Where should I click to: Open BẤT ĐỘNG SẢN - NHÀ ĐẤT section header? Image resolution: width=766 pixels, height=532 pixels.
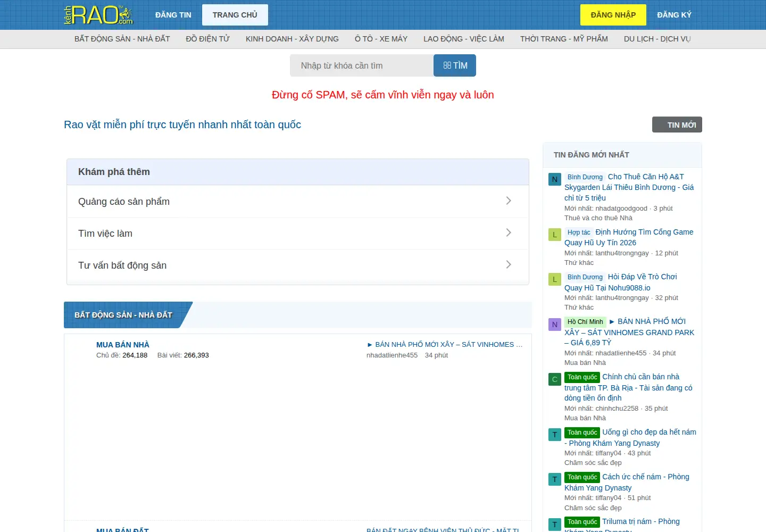click(x=123, y=315)
